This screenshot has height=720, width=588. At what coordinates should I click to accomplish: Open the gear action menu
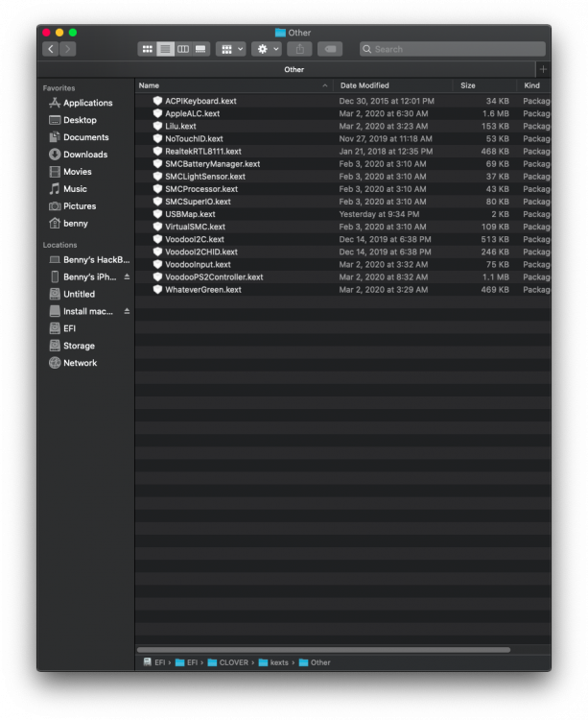point(267,49)
